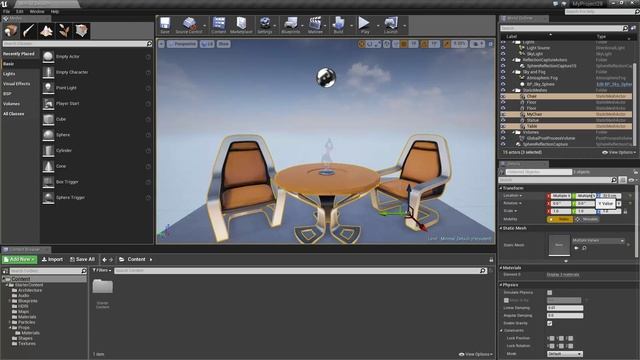
Task: Click the Empty Character icon
Action: pyautogui.click(x=48, y=72)
